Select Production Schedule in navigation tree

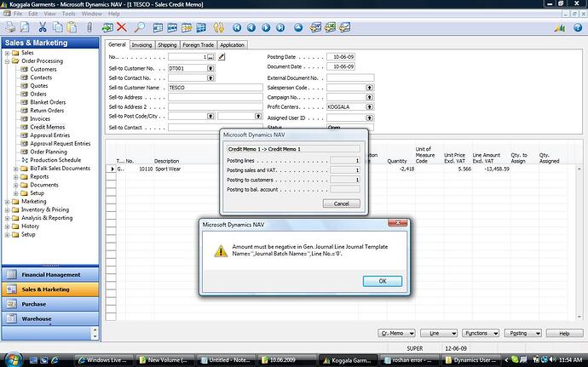[x=55, y=160]
